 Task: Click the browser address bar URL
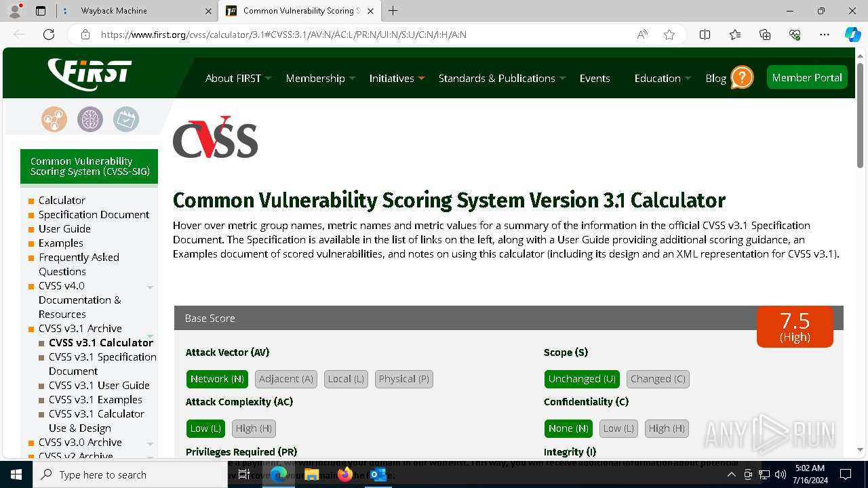coord(283,35)
